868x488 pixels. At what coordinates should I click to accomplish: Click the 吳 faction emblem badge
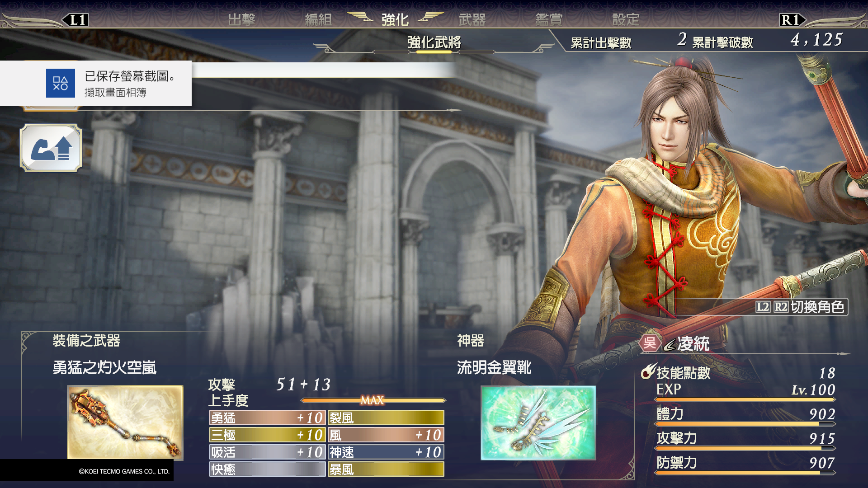click(650, 343)
